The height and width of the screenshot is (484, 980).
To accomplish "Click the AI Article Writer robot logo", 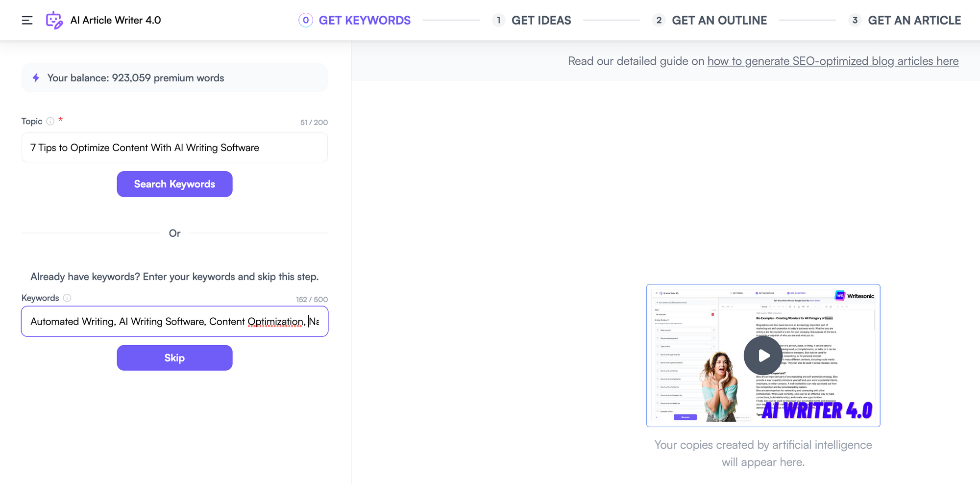I will 53,20.
